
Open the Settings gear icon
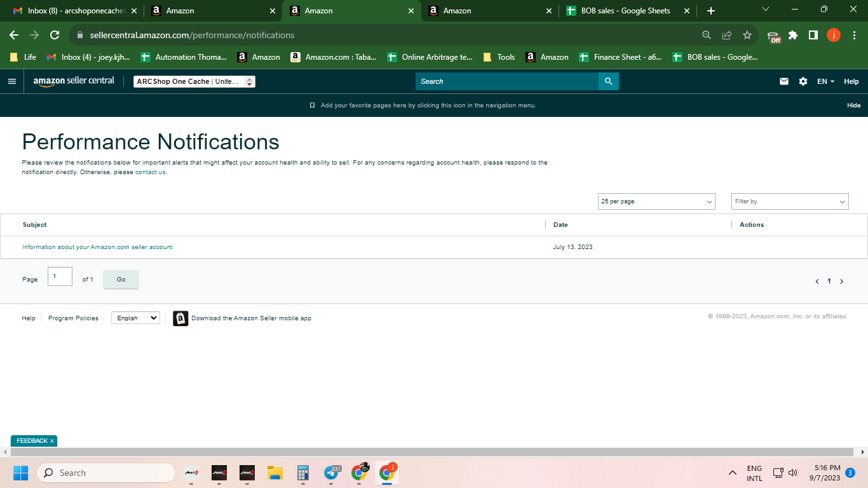pos(803,81)
